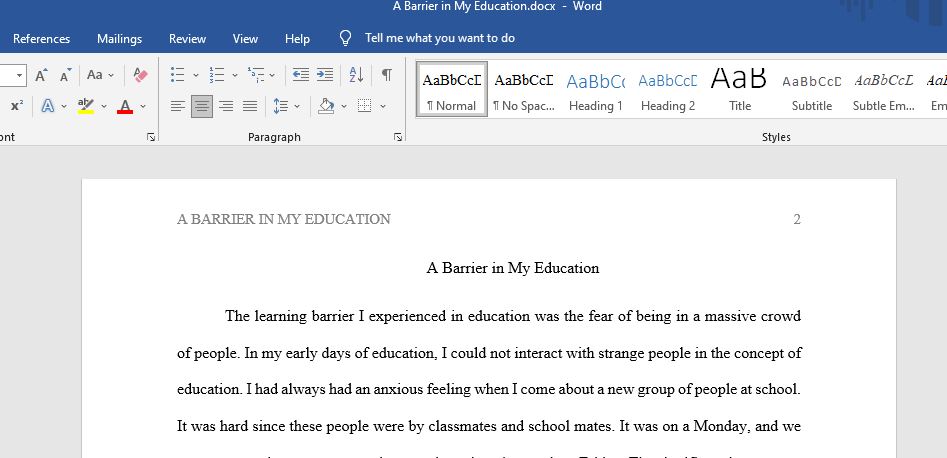Expand font size dropdown arrow
This screenshot has height=458, width=947.
19,76
